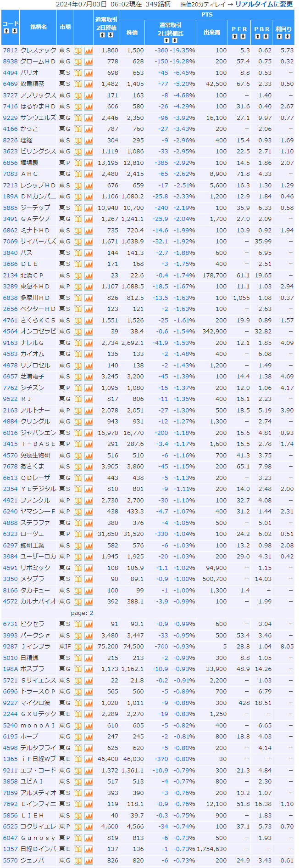Open stock code 198A link
Image resolution: width=299 pixels, height=868 pixels.
(10, 669)
